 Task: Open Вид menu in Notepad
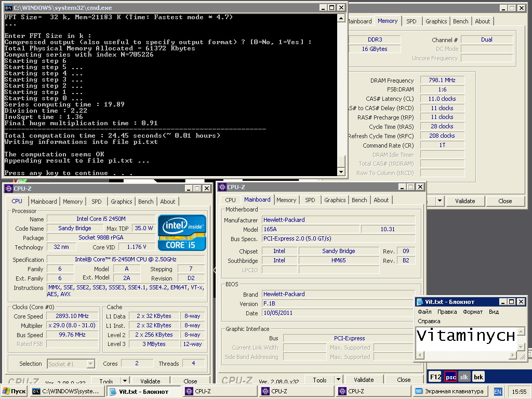(x=494, y=312)
